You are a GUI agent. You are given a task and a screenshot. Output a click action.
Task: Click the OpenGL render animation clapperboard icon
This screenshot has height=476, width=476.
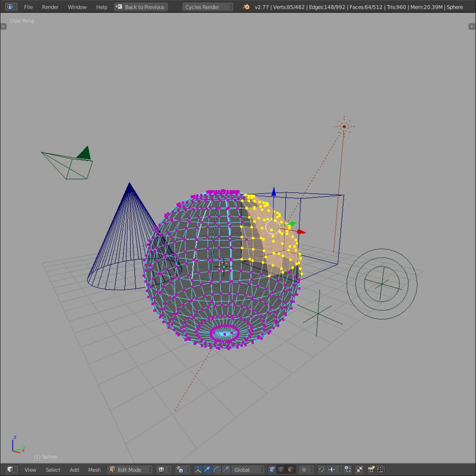(x=381, y=469)
